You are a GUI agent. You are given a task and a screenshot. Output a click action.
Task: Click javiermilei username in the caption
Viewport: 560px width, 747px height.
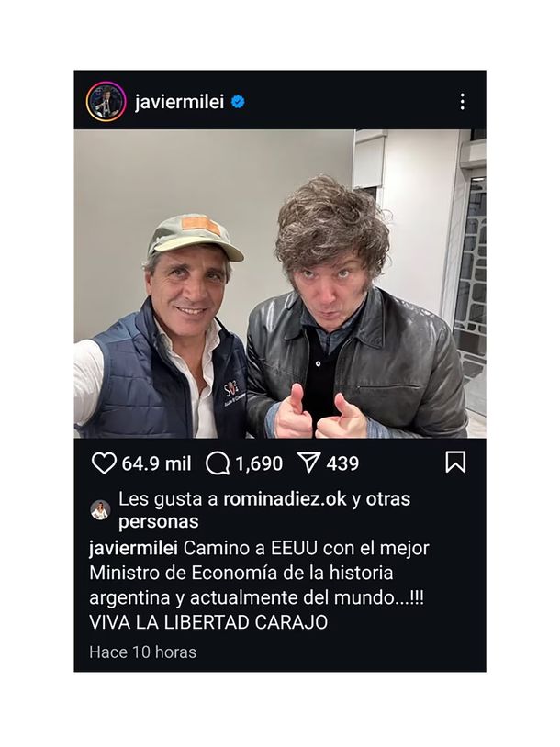[x=133, y=549]
